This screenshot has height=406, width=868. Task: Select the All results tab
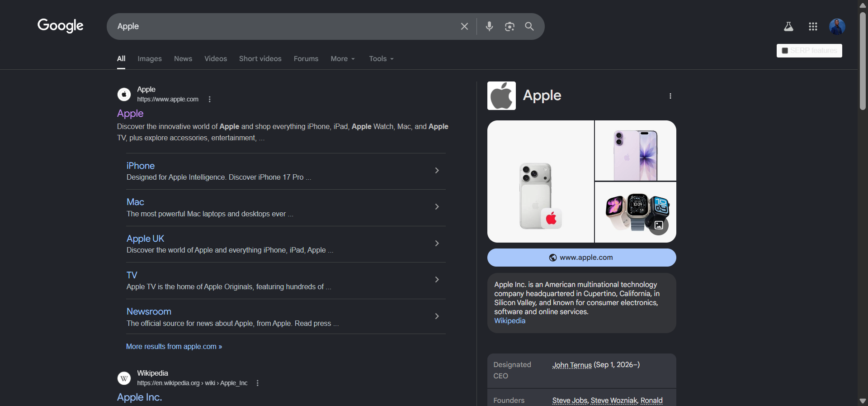pyautogui.click(x=121, y=59)
